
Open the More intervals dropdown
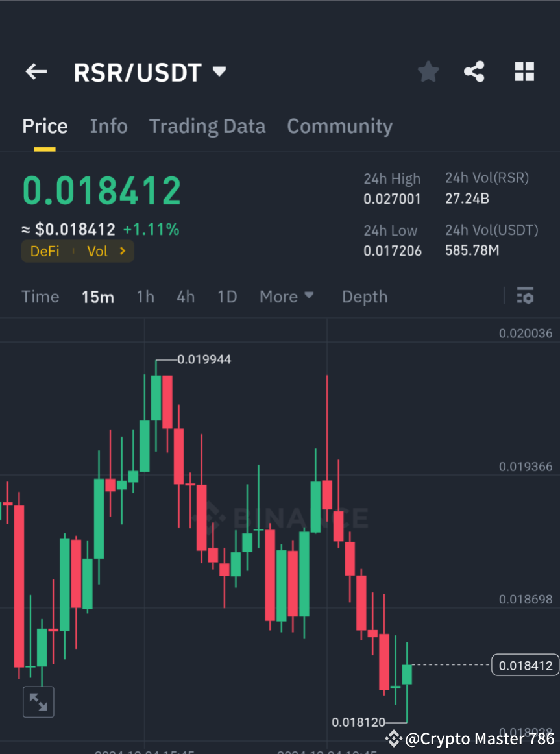(286, 297)
